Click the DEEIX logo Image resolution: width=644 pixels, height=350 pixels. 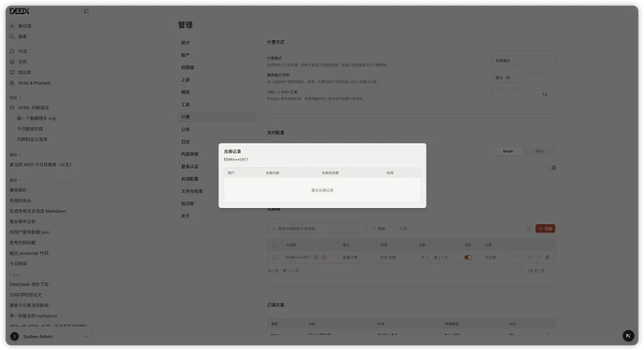click(20, 11)
